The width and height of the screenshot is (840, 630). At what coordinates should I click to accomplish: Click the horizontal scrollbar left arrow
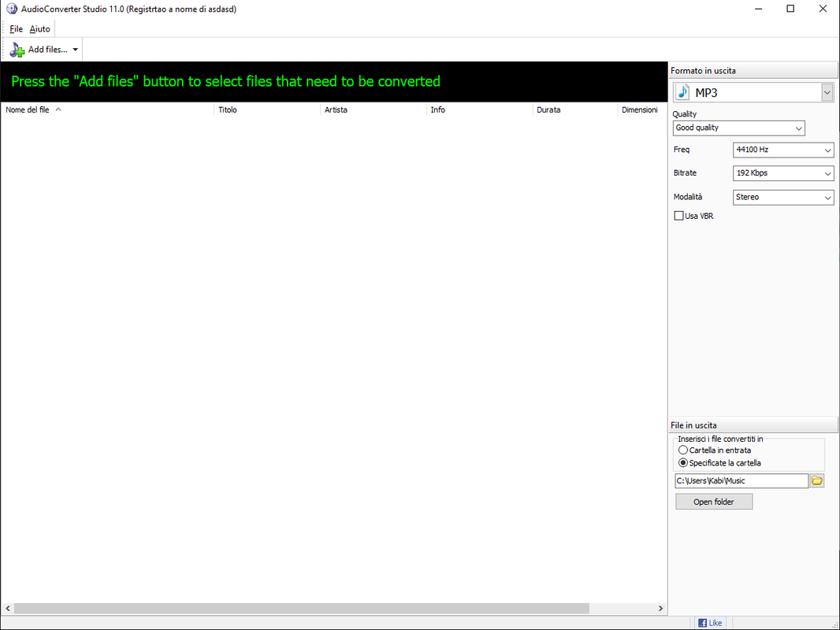pyautogui.click(x=8, y=609)
